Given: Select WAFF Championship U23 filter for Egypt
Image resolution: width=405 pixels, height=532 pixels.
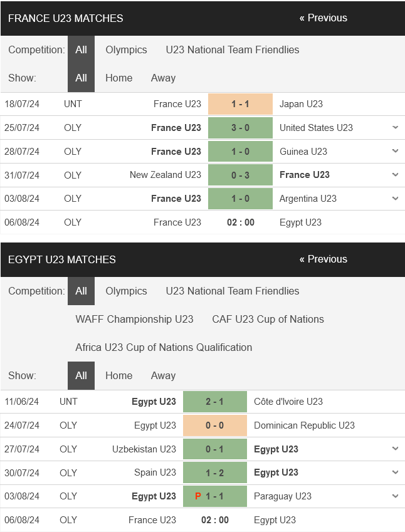Looking at the screenshot, I should tap(134, 320).
